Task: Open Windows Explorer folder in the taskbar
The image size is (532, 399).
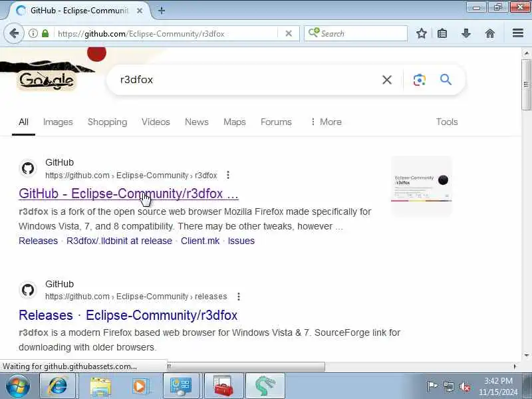Action: (100, 386)
